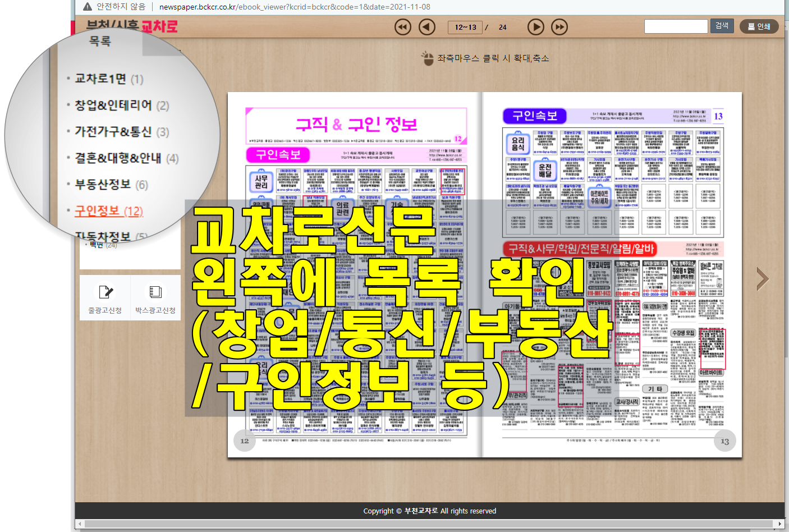Click the 인쇄 print button

pos(759,26)
